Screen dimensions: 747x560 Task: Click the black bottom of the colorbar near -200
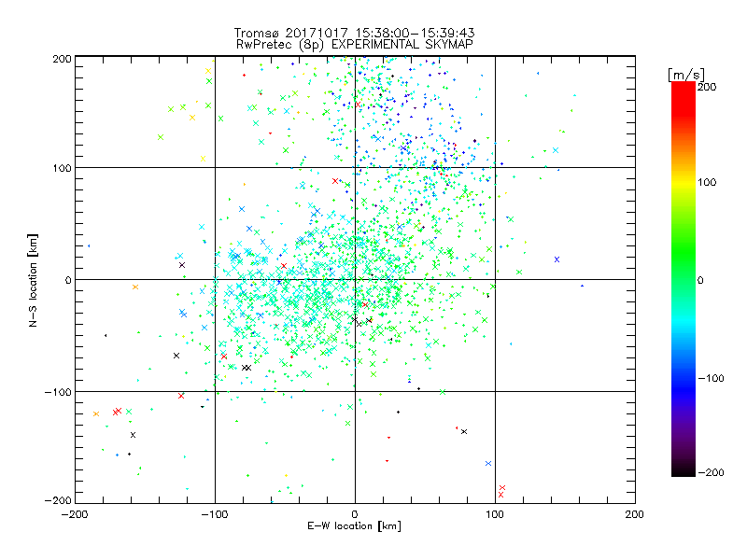coord(684,470)
